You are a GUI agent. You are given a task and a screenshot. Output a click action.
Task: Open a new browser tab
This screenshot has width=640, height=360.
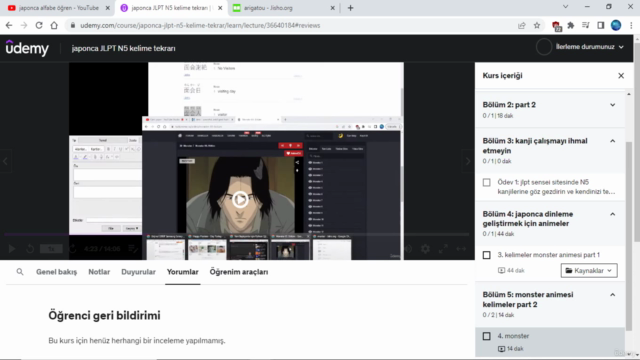(350, 8)
